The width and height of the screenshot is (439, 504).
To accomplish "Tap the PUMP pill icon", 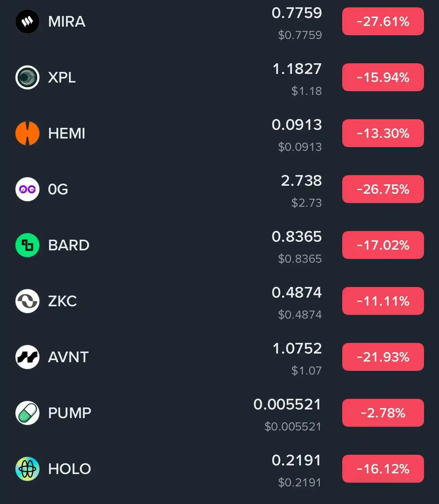I will coord(27,413).
